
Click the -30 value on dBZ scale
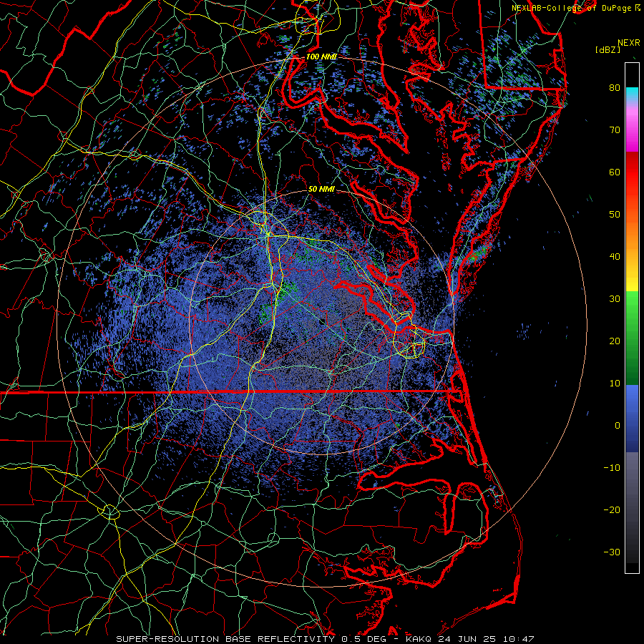click(612, 552)
